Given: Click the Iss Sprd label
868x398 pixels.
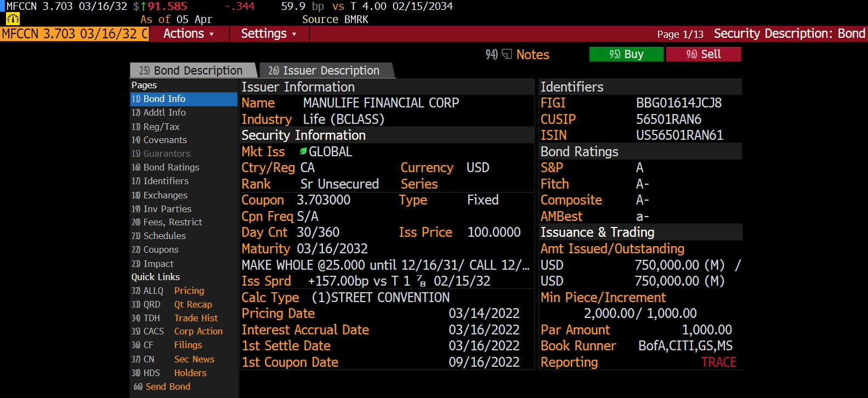Looking at the screenshot, I should pyautogui.click(x=266, y=281).
